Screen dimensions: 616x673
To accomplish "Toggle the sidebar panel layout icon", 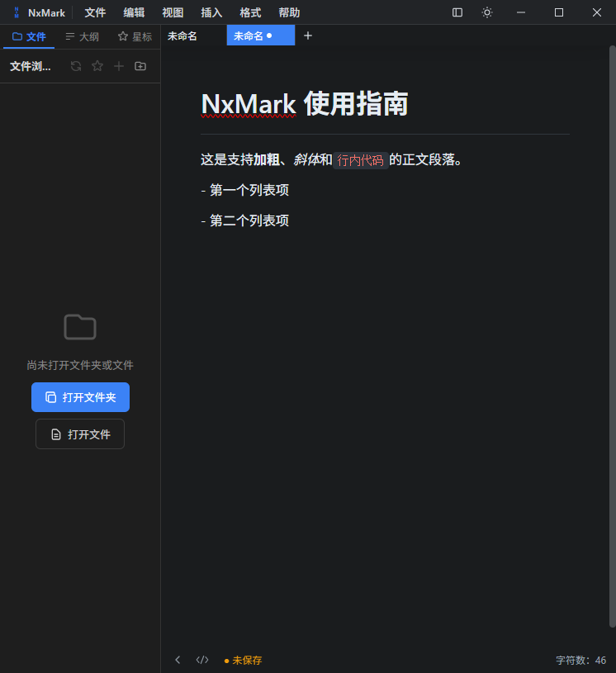I will point(457,12).
